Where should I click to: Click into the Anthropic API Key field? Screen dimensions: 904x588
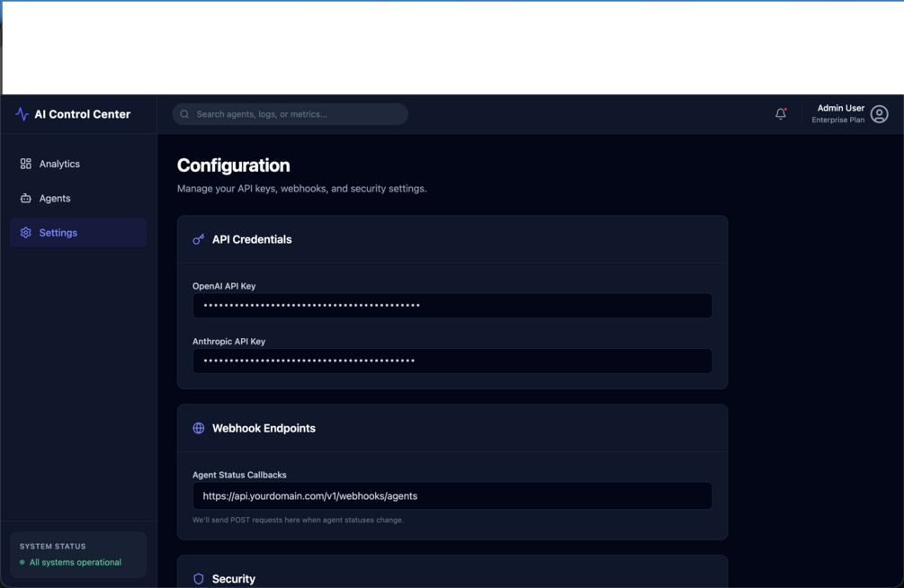pos(452,361)
